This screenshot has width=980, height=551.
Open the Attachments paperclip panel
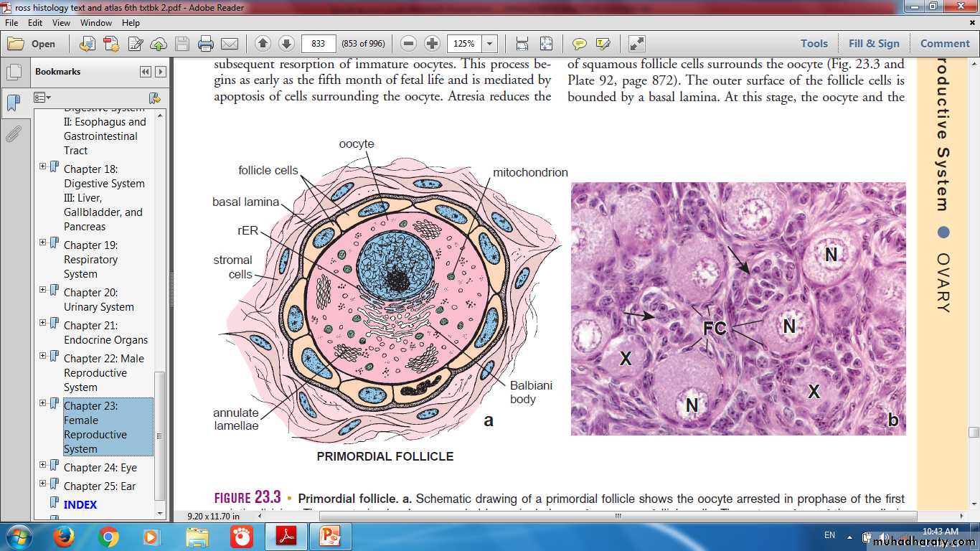click(13, 133)
